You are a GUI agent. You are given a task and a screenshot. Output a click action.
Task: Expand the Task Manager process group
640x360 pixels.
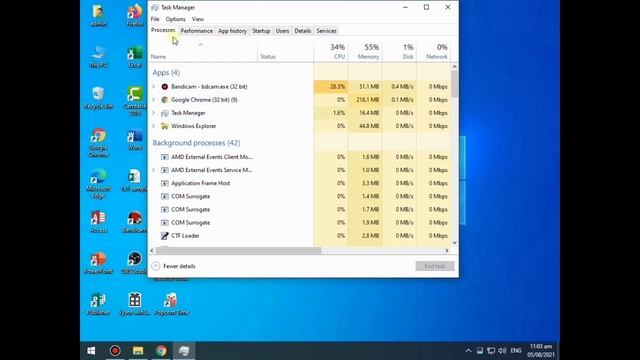[153, 113]
